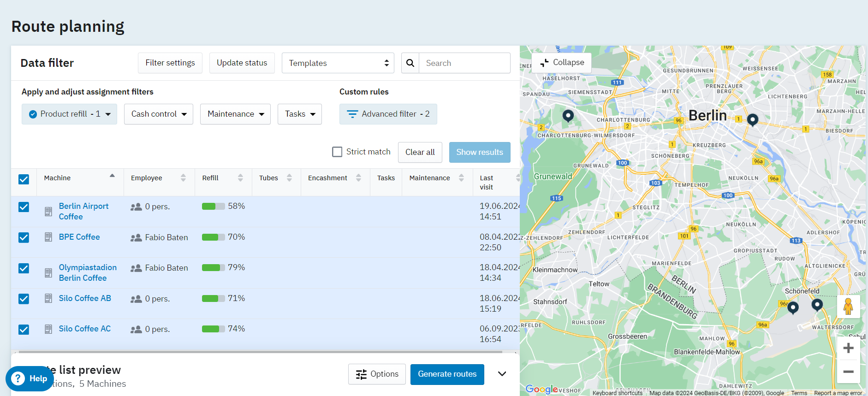Open route Options button
Viewport: 868px width, 396px height.
click(377, 374)
